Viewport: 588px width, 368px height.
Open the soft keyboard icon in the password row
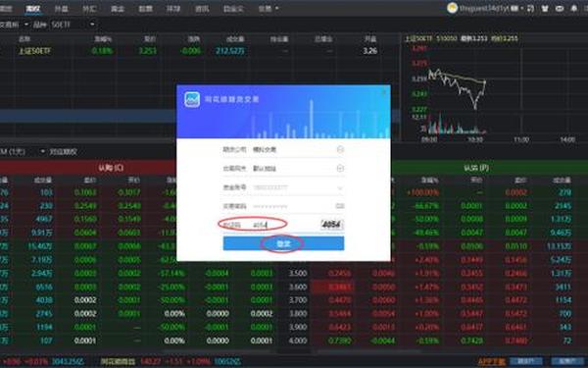[x=340, y=206]
